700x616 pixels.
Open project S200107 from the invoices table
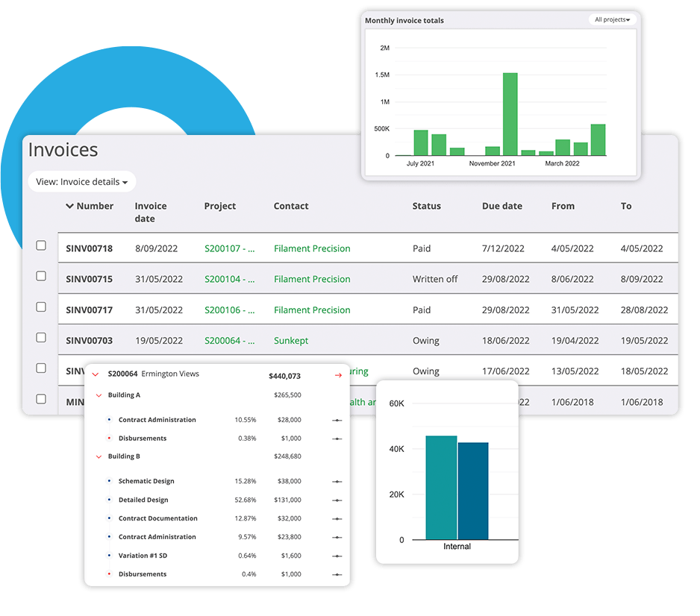(x=230, y=248)
